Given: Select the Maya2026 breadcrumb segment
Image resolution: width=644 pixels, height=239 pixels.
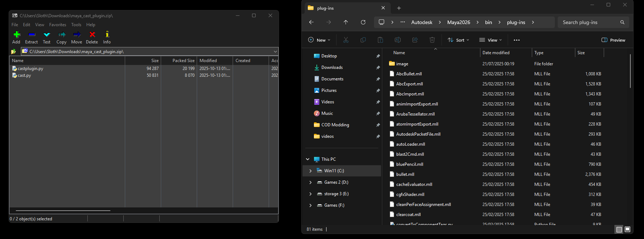Looking at the screenshot, I should [x=458, y=22].
